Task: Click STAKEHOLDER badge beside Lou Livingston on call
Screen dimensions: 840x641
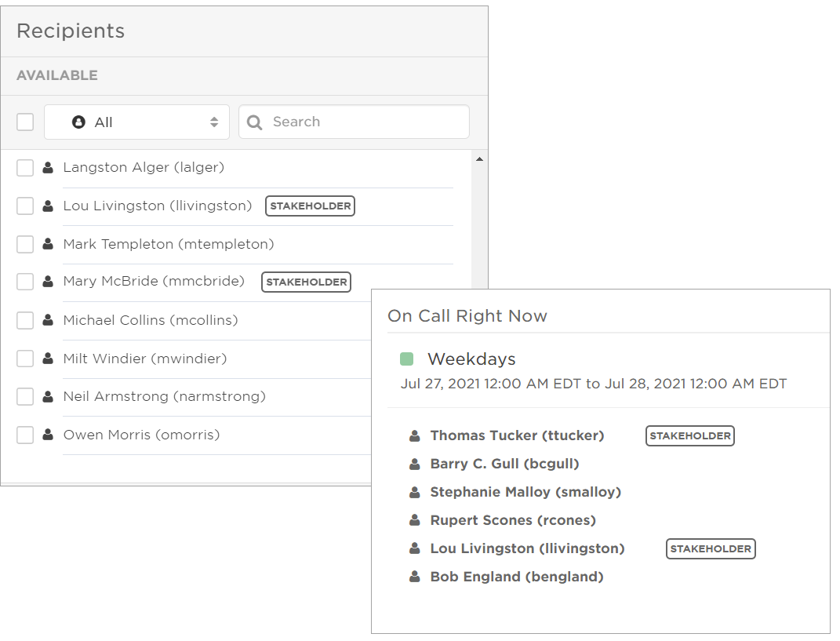Action: pyautogui.click(x=711, y=549)
